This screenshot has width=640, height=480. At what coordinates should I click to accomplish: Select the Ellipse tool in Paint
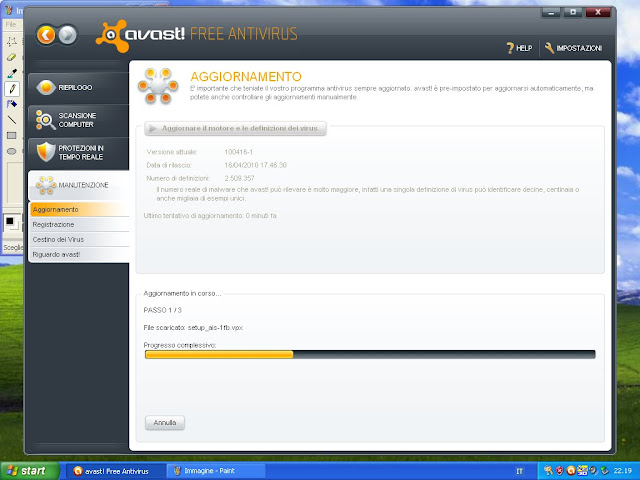click(12, 151)
